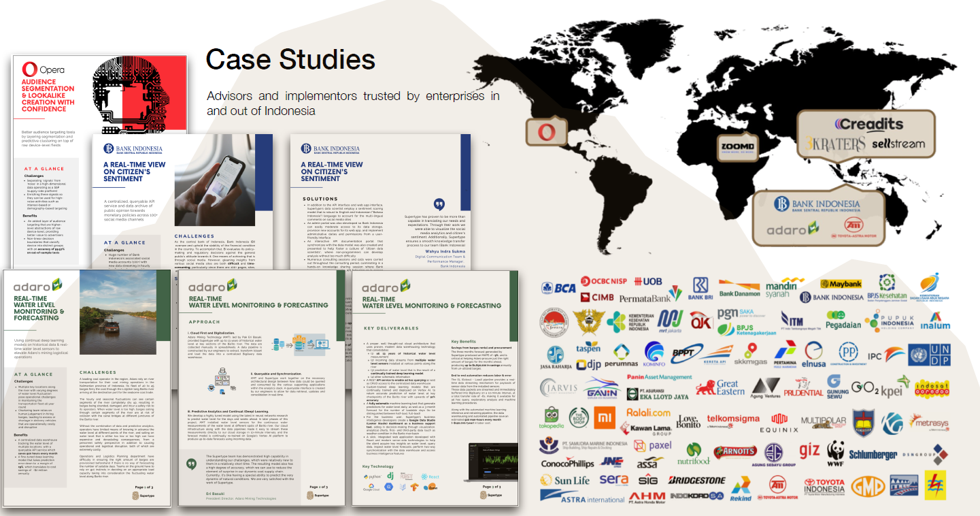This screenshot has height=516, width=980.
Task: Click the AHM Astra Honda Motor logo
Action: 647,497
